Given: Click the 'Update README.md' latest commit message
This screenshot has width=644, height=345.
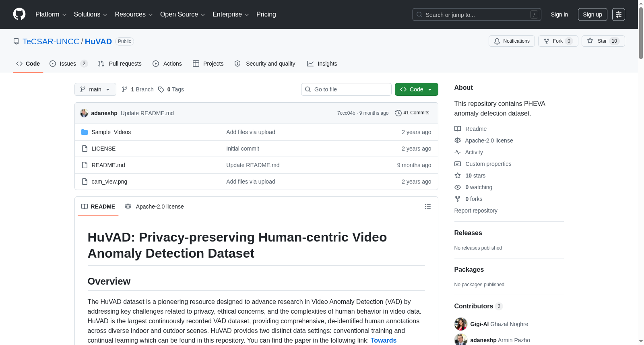Looking at the screenshot, I should pyautogui.click(x=147, y=113).
